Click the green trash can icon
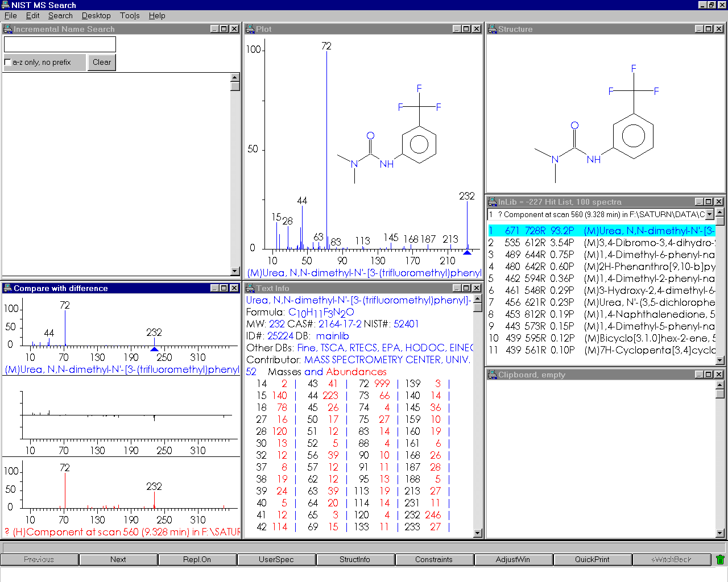This screenshot has height=582, width=728. coord(720,560)
